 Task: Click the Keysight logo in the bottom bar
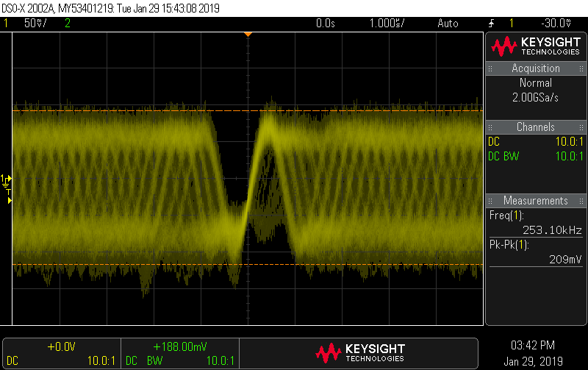pos(359,353)
